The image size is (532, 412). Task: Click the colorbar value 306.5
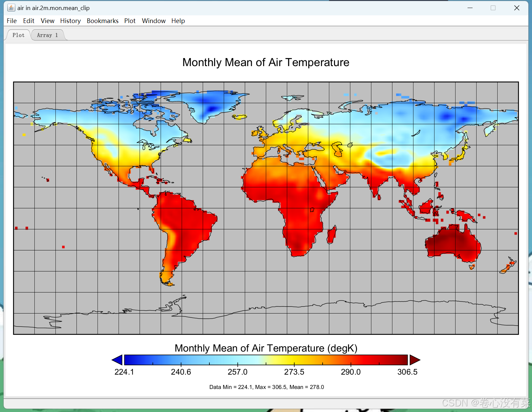coord(407,372)
